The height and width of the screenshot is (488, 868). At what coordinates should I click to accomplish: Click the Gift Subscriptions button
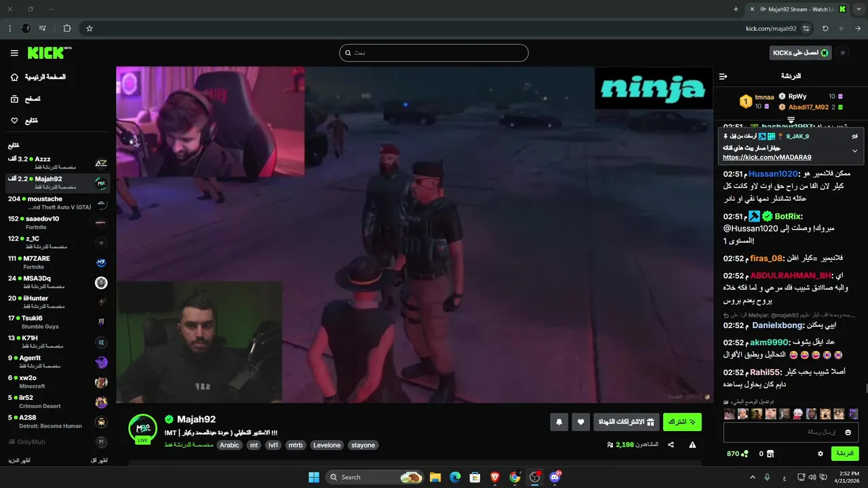click(626, 422)
